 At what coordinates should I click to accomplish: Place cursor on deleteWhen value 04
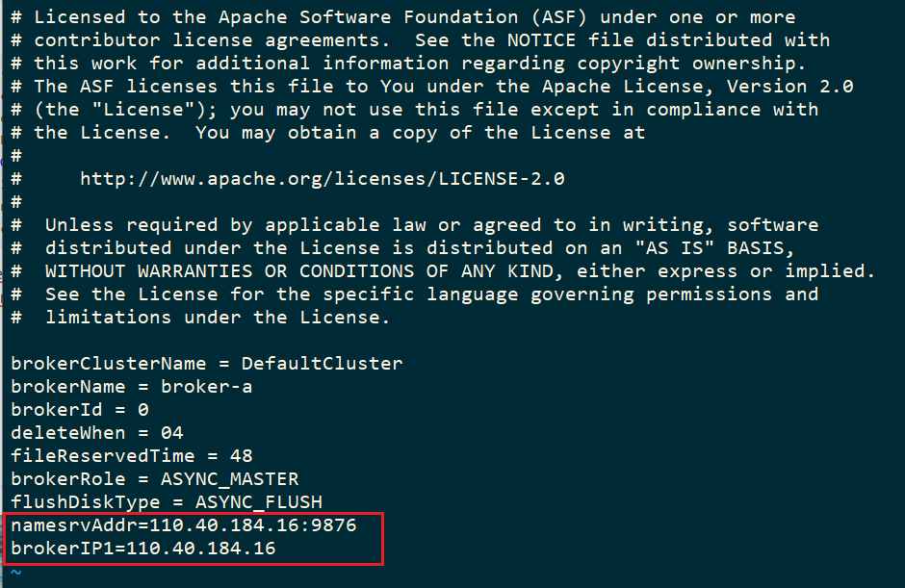point(171,433)
